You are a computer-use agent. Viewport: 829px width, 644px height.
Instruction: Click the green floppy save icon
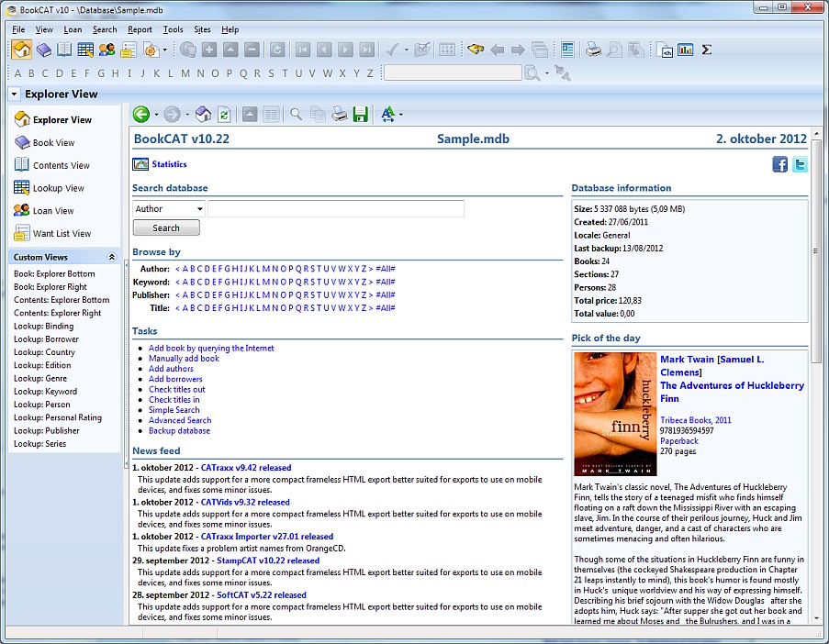pos(361,114)
